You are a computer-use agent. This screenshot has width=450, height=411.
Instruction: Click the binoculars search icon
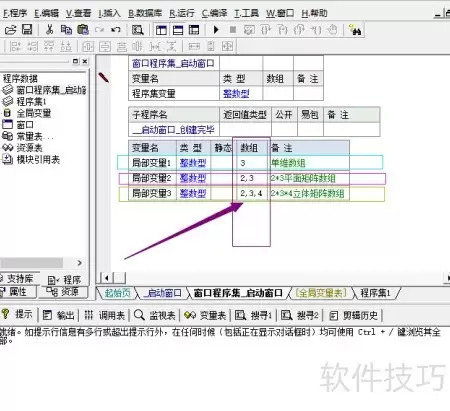[355, 30]
